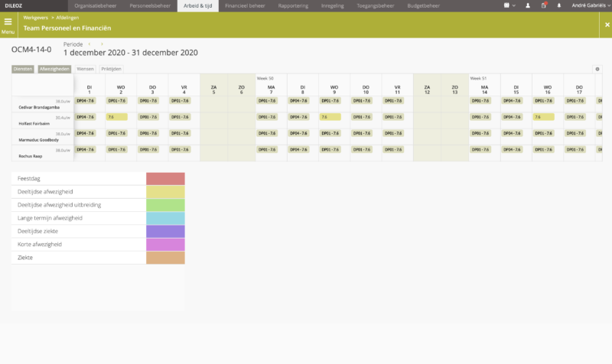Open the clipboard tasks icon with red badge
The height and width of the screenshot is (364, 612).
click(543, 5)
